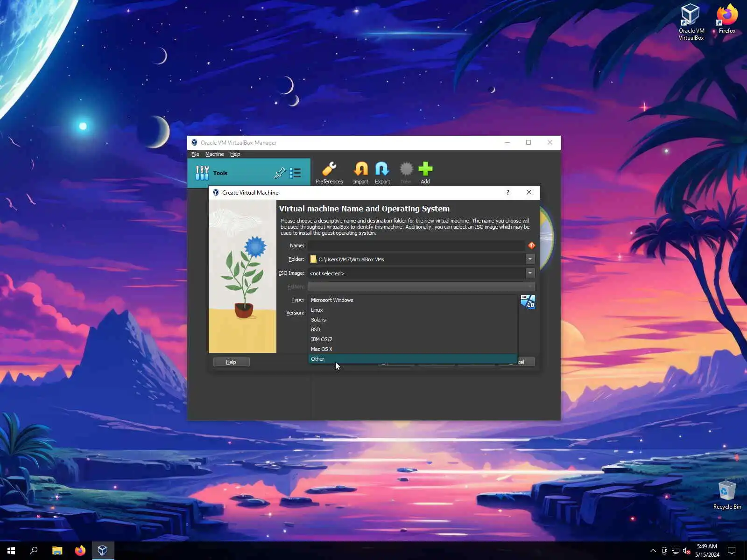Click into the Name input field
This screenshot has height=560, width=747.
pos(416,245)
